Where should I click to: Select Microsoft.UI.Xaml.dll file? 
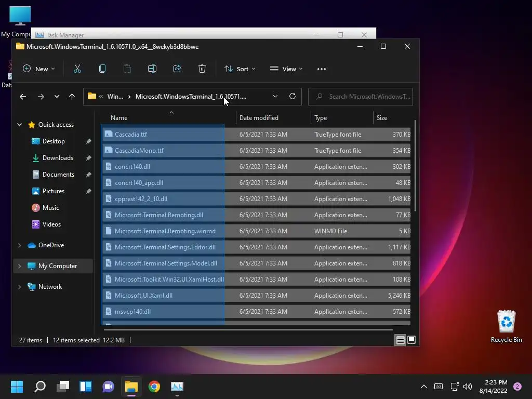coord(256,296)
